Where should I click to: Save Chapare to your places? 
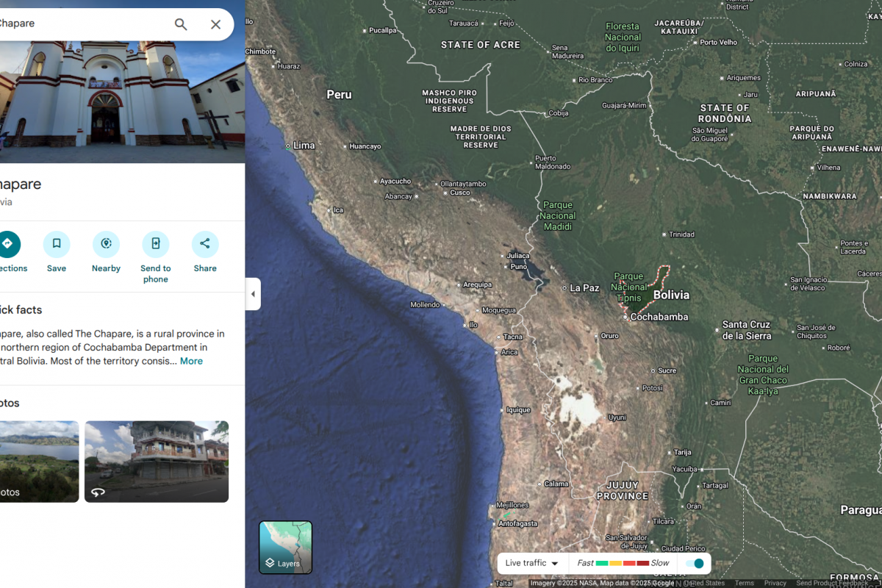pyautogui.click(x=57, y=245)
